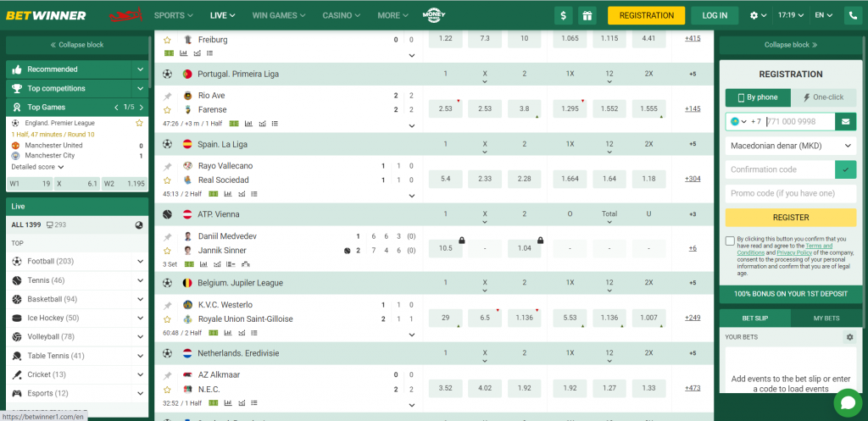Open the settings gear in header
The image size is (868, 421).
(x=754, y=15)
